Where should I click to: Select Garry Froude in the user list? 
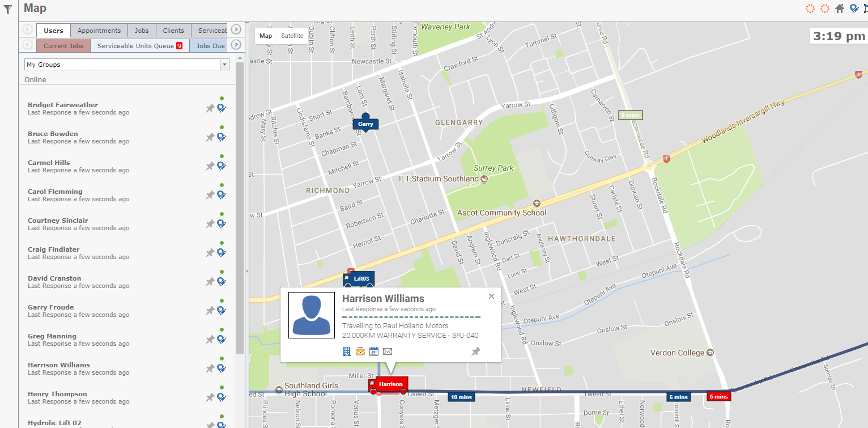[51, 307]
